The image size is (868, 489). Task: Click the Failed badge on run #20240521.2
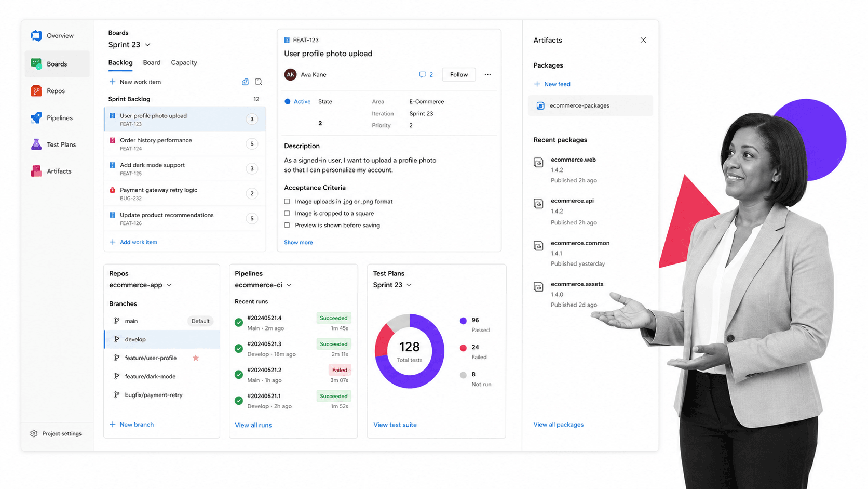(x=340, y=370)
